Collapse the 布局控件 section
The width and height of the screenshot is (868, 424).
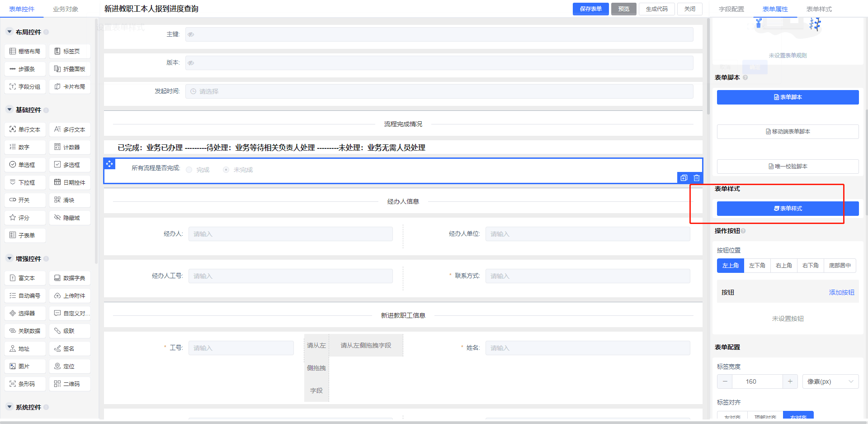coord(9,32)
